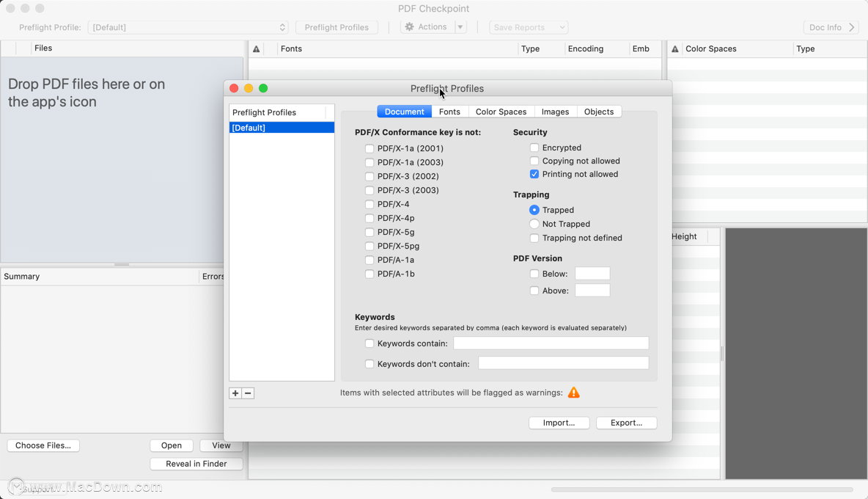Viewport: 868px width, 499px height.
Task: Click the warning column icon beside Color Spaces
Action: tap(674, 48)
